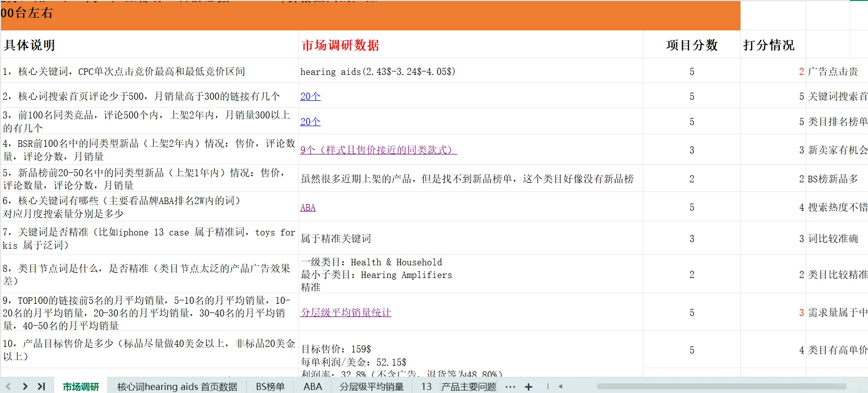The width and height of the screenshot is (868, 393).
Task: Select 项目分数 header cell
Action: tap(691, 45)
